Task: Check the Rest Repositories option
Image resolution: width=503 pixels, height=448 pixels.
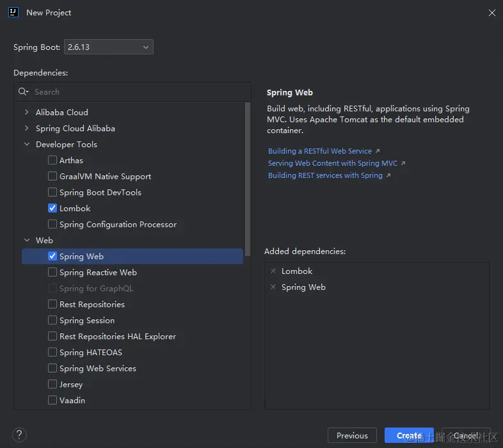Action: click(52, 304)
